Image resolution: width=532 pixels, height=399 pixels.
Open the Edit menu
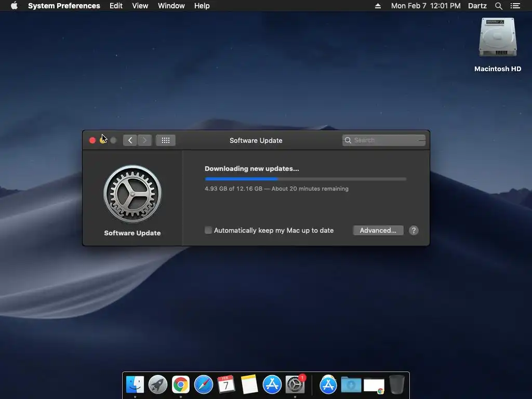(116, 6)
